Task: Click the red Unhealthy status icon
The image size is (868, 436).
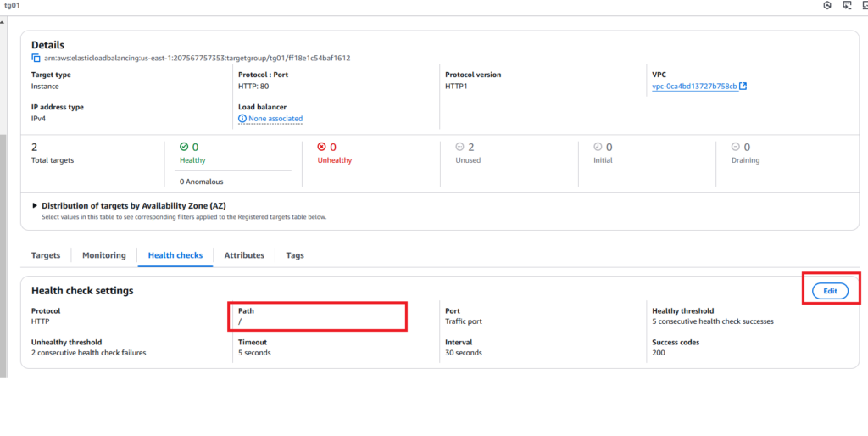Action: point(321,147)
